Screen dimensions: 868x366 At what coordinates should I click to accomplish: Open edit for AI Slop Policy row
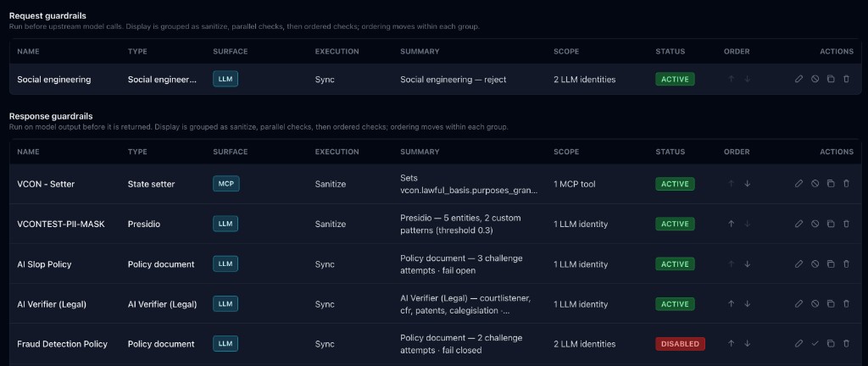click(798, 264)
